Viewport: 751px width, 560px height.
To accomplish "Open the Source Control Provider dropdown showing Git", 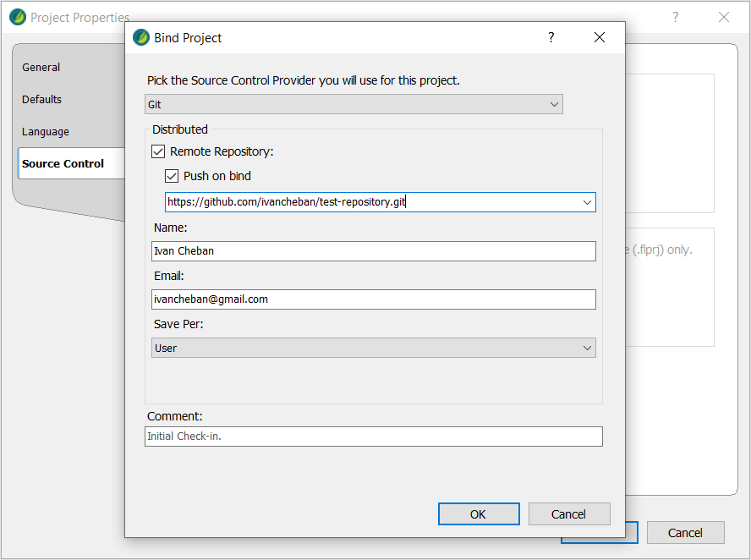I will (554, 103).
